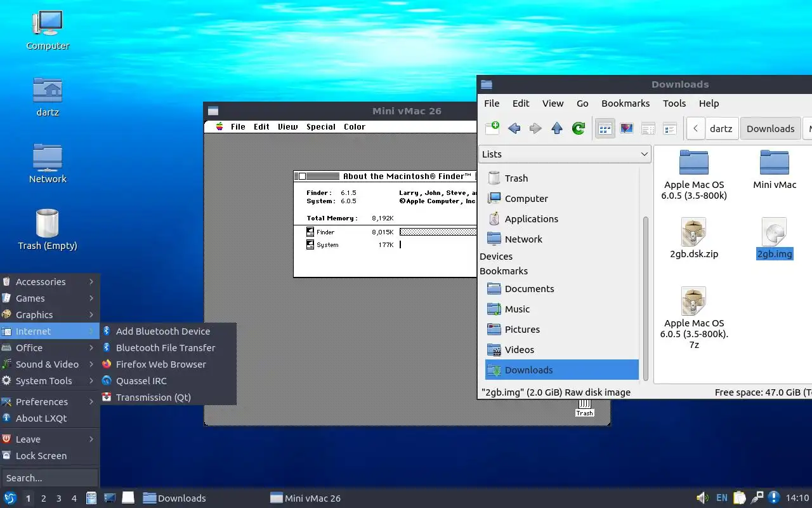Screen dimensions: 812x508
Task: Launch Add Bluetooth Device
Action: (168, 331)
